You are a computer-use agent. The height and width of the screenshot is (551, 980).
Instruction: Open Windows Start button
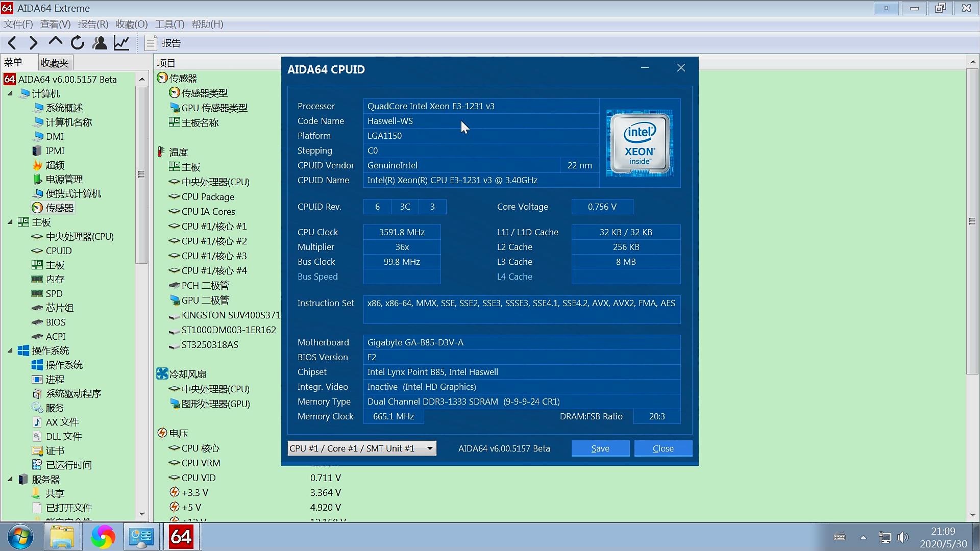click(x=20, y=537)
